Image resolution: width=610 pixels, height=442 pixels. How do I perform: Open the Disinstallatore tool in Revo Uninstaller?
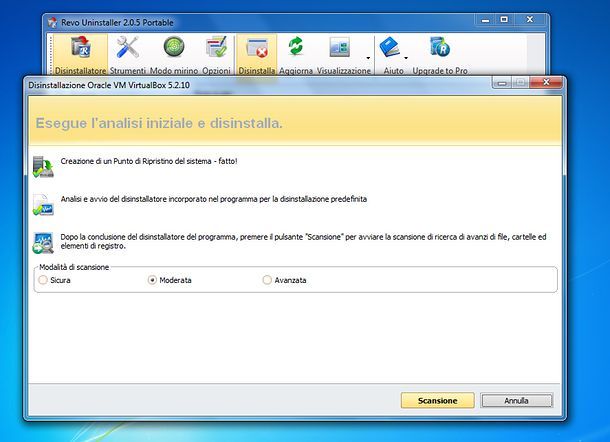(x=81, y=54)
